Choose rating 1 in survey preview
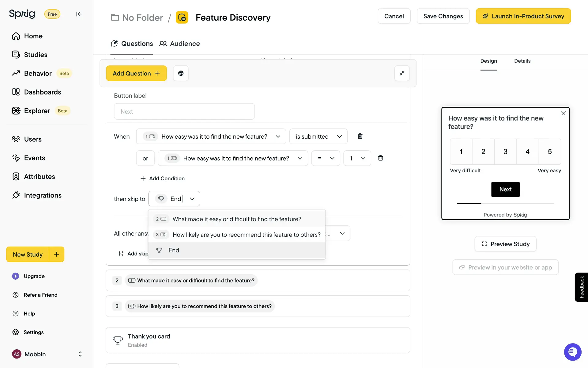Image resolution: width=588 pixels, height=368 pixels. point(461,151)
